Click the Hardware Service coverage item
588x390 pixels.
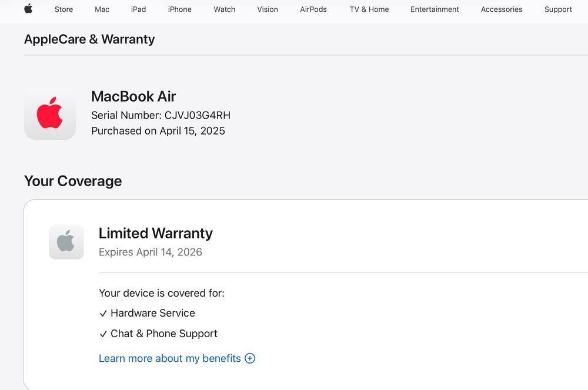tap(148, 313)
